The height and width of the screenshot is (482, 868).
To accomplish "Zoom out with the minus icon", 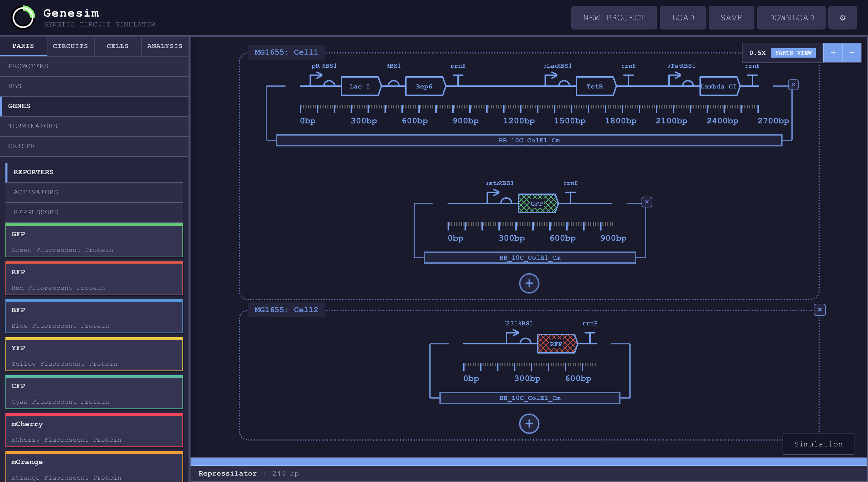I will pyautogui.click(x=852, y=53).
